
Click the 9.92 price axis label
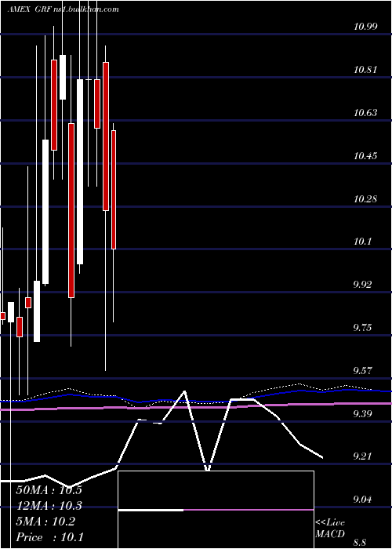(x=362, y=284)
